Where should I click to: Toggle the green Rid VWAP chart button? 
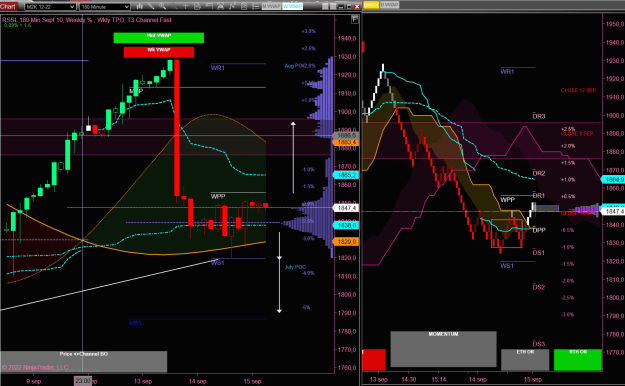pos(159,37)
